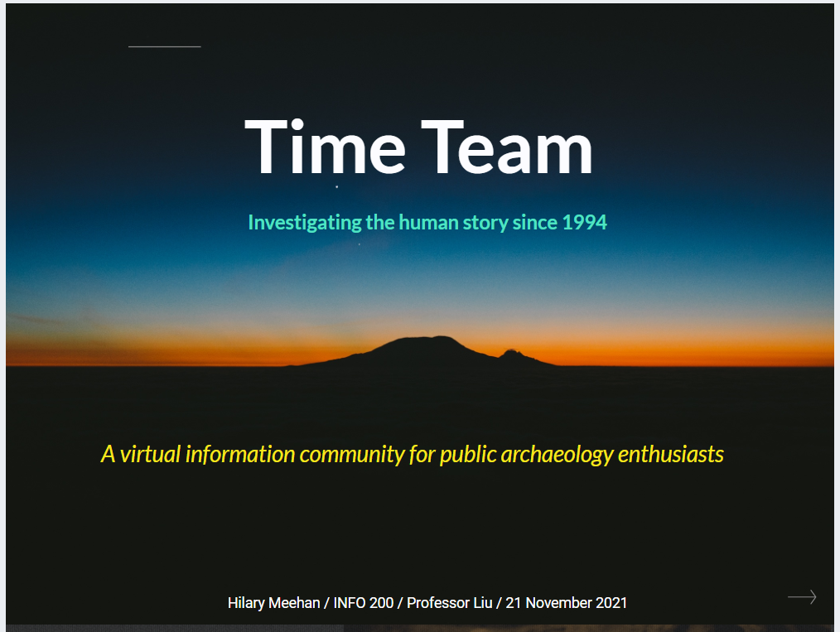Screen dimensions: 840x632
Task: Click the short horizontal line decoration at top
Action: click(x=164, y=47)
